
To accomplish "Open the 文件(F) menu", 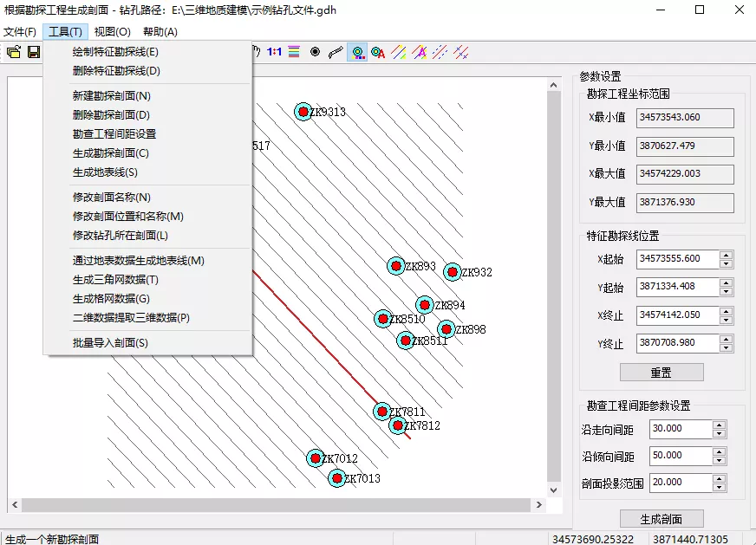I will [20, 32].
